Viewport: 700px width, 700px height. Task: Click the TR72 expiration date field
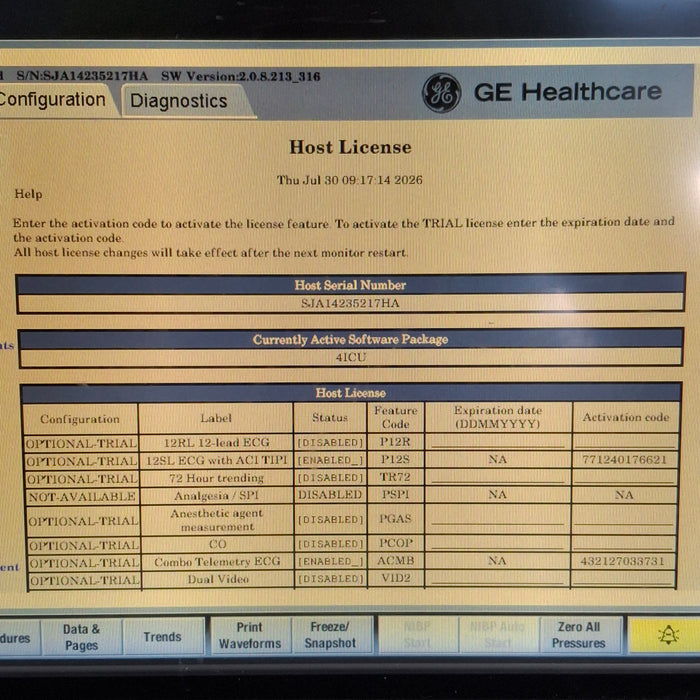[x=498, y=477]
